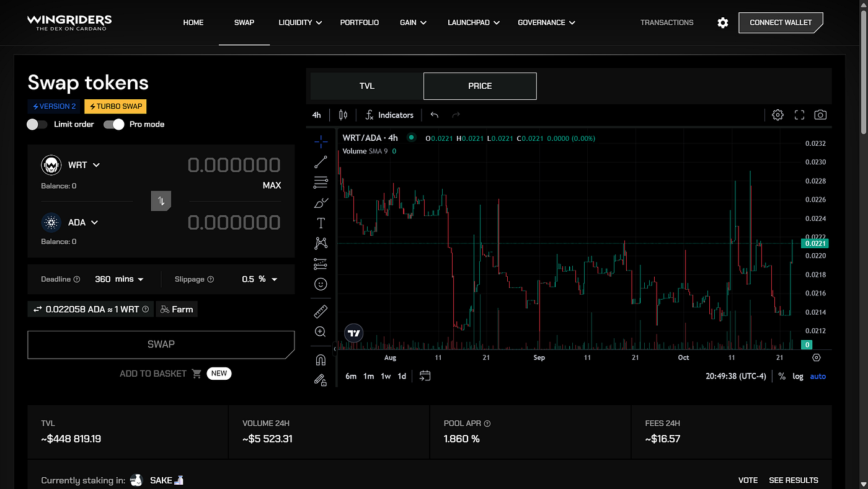Image resolution: width=868 pixels, height=489 pixels.
Task: Expand the Governance menu
Action: [546, 22]
